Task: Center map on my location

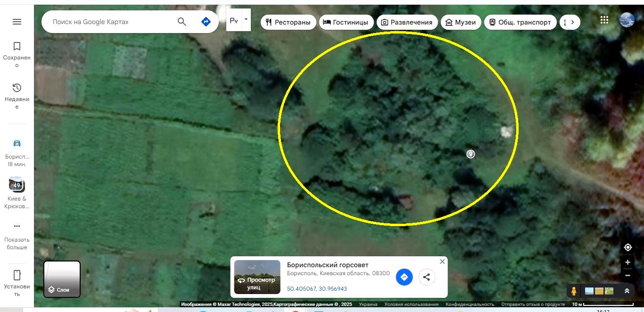Action: click(x=627, y=247)
